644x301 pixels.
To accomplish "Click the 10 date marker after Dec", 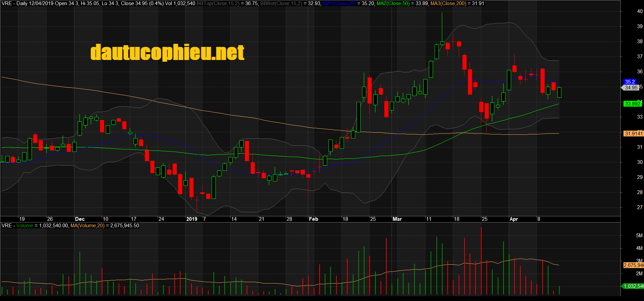I will click(x=106, y=219).
